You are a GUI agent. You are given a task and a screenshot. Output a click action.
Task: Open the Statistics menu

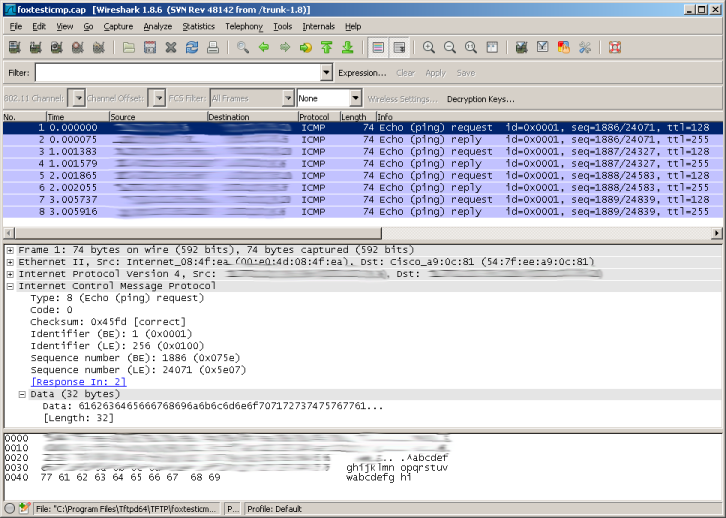(199, 26)
